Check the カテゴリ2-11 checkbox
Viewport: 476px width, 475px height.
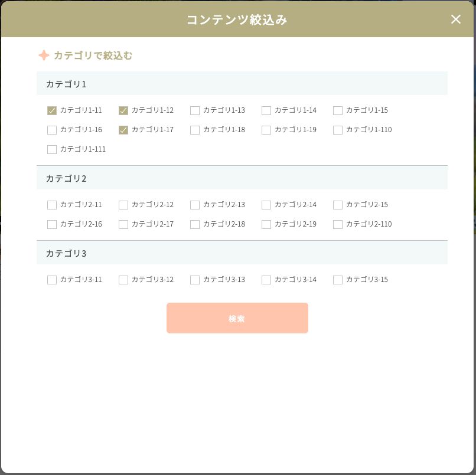pyautogui.click(x=52, y=205)
